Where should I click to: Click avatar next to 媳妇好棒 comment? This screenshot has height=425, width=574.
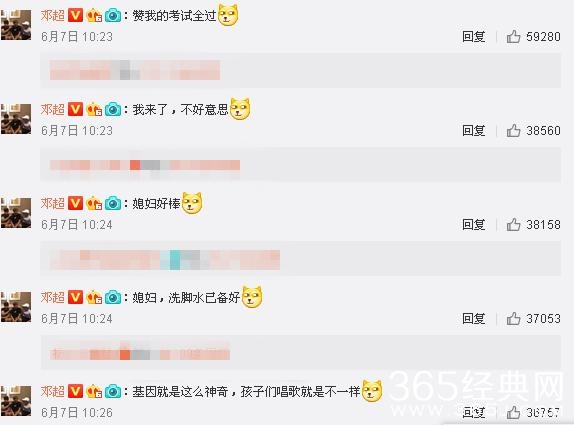tap(16, 213)
